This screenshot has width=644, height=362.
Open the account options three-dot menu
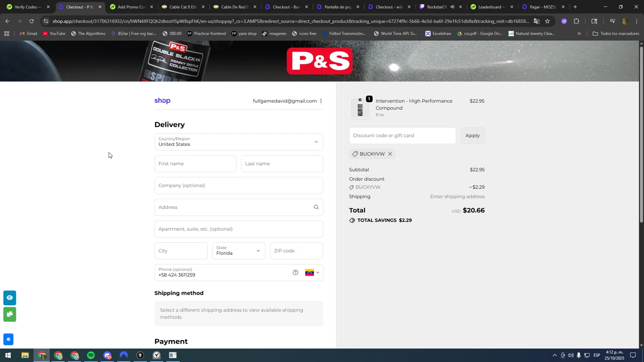coord(321,101)
